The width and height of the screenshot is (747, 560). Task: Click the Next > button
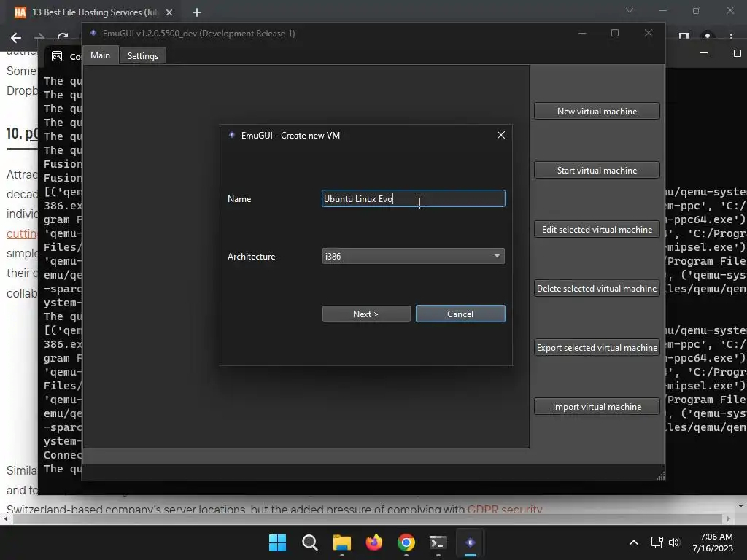(366, 314)
